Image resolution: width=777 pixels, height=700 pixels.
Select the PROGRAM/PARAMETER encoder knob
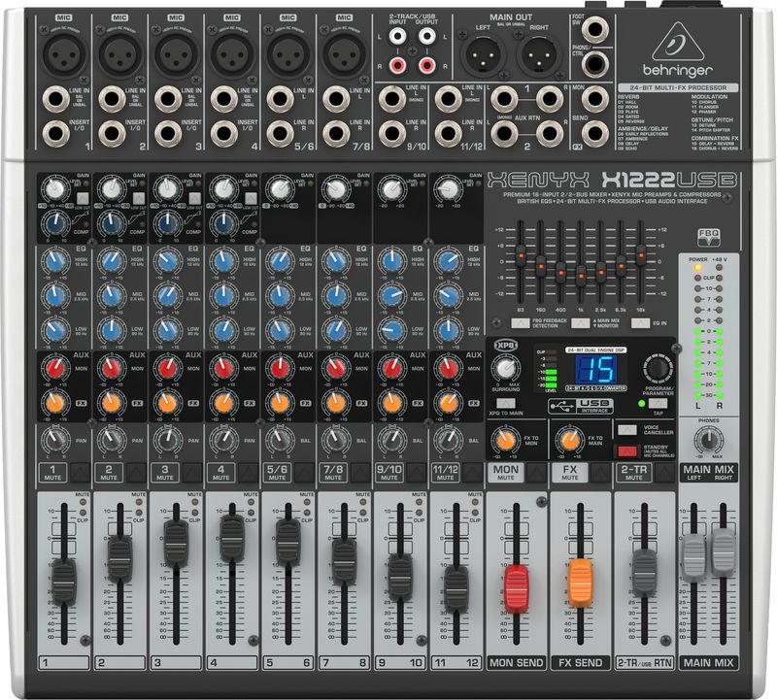659,369
